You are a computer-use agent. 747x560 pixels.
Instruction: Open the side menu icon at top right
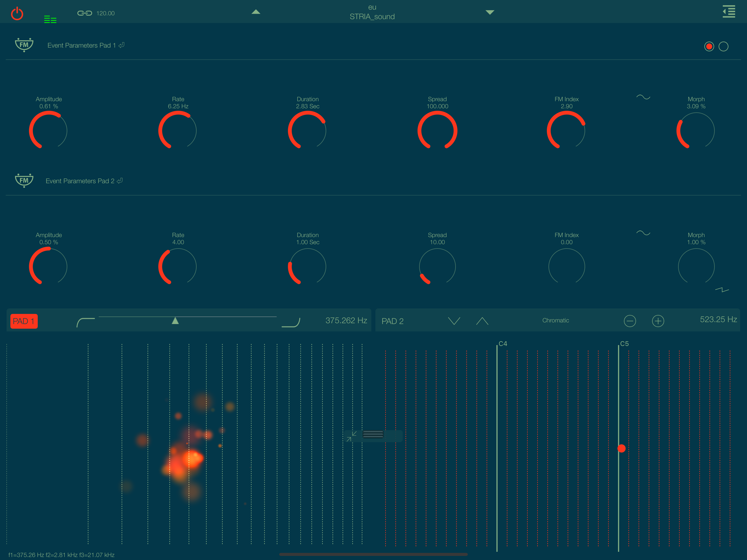click(x=729, y=11)
